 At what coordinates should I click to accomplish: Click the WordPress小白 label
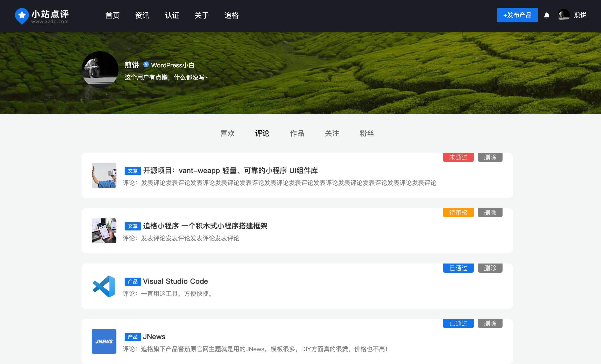point(173,65)
